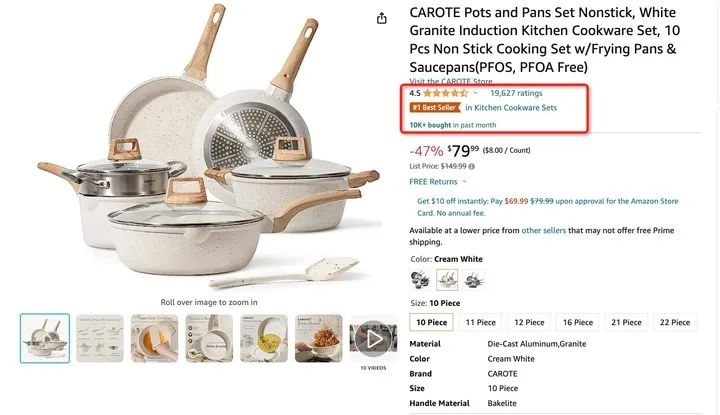The image size is (720, 415).
Task: Click the Kitchen Cookware Sets category link
Action: pyautogui.click(x=516, y=107)
